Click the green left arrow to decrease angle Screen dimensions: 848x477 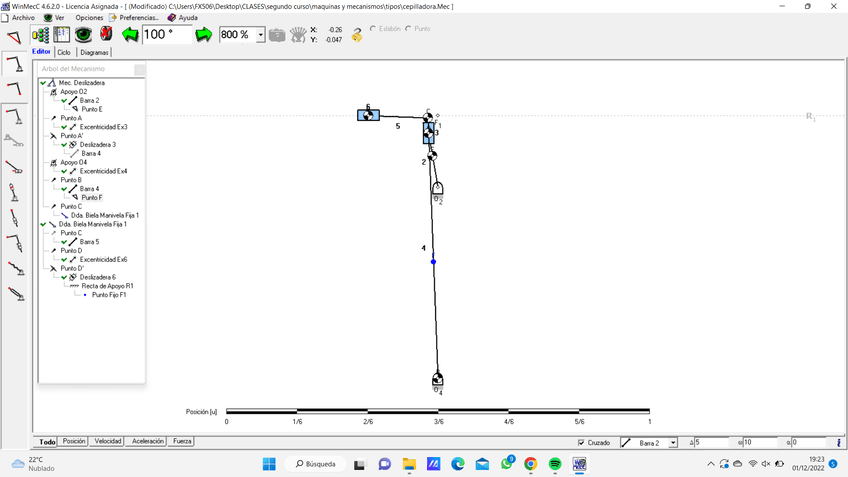[x=130, y=35]
